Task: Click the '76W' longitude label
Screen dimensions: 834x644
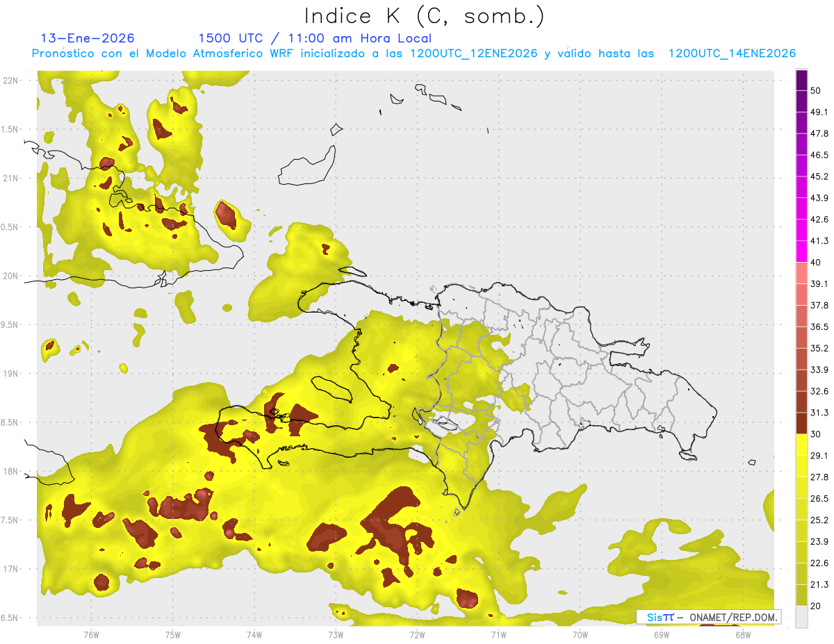Action: [x=91, y=635]
